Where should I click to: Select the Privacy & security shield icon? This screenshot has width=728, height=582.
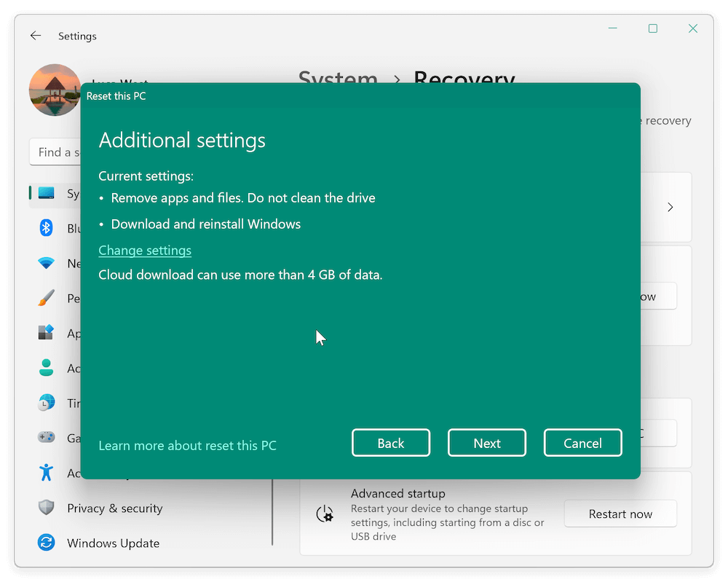[45, 508]
